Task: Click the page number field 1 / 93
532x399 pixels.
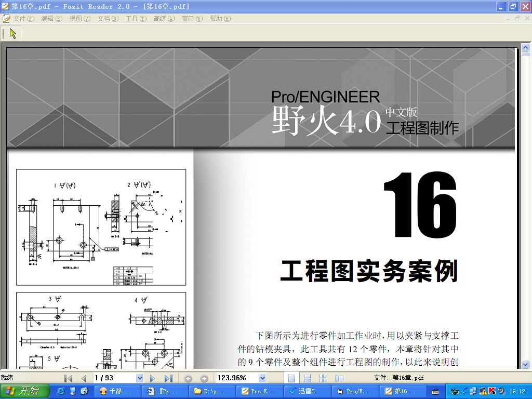Action: (115, 378)
